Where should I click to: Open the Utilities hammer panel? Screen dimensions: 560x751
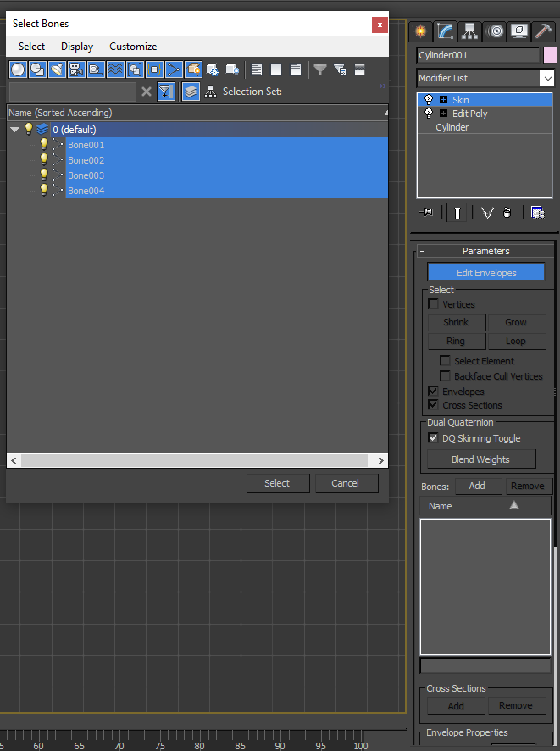[544, 32]
